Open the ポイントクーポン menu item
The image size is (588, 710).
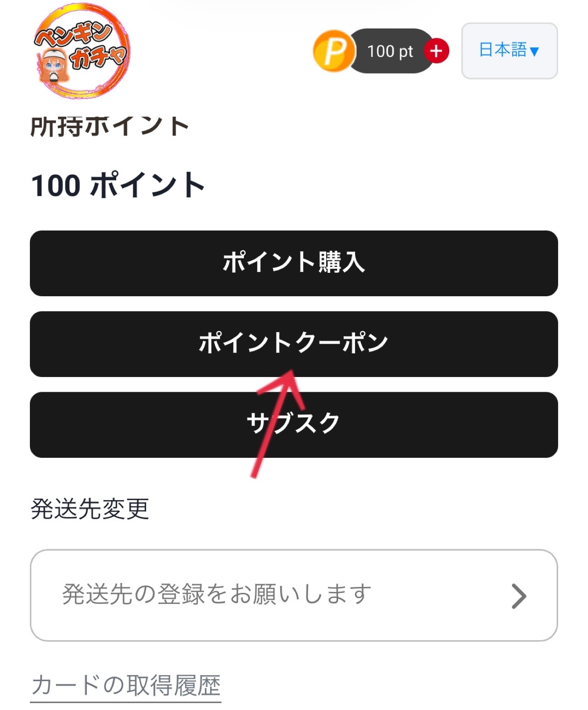(294, 344)
